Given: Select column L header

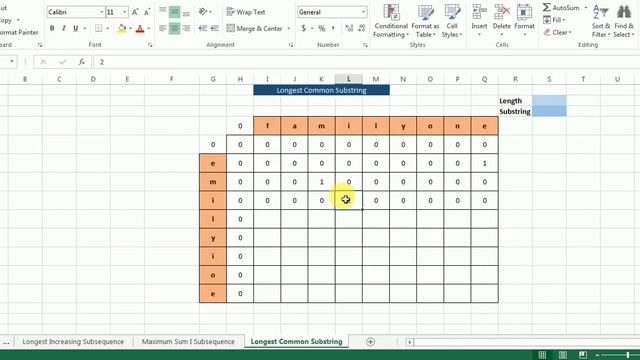Looking at the screenshot, I should (x=349, y=79).
